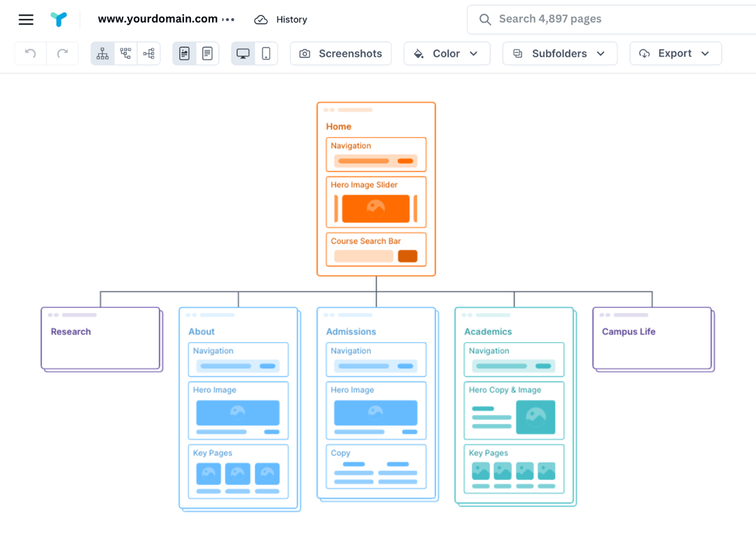
Task: Click the Undo arrow icon
Action: click(x=29, y=53)
